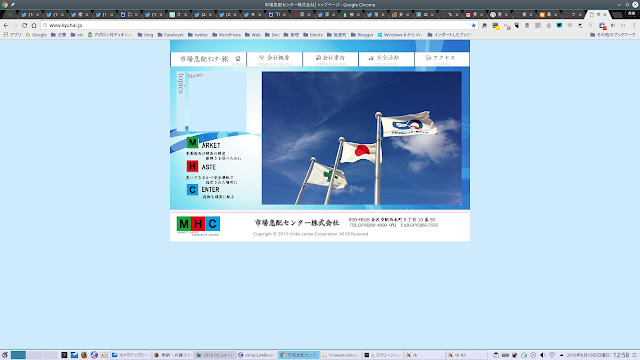Screen dimensions: 640x360
Task: Click the blue C Center icon
Action: click(192, 190)
